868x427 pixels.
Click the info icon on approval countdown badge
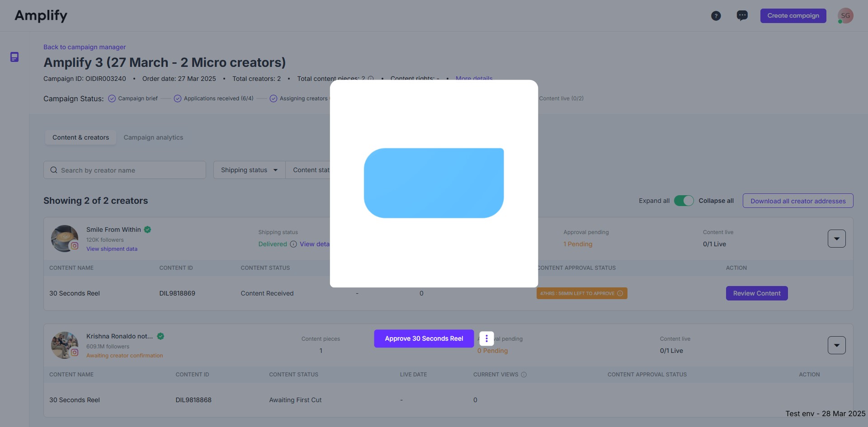[x=620, y=293]
